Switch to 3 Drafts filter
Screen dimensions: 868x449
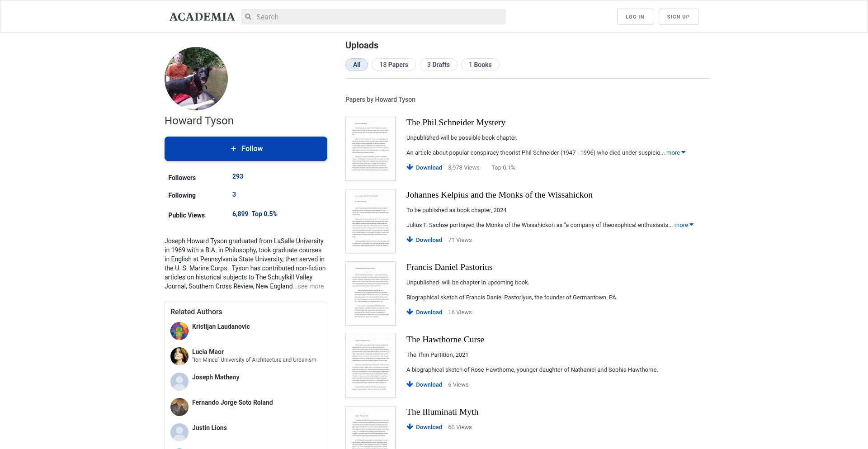click(439, 65)
